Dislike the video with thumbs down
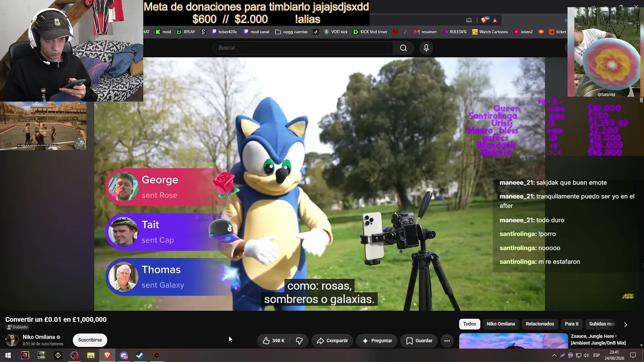 coord(299,340)
